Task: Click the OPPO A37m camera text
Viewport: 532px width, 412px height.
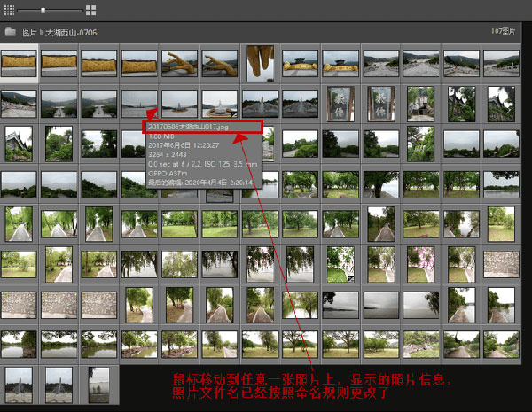Action: pyautogui.click(x=168, y=174)
